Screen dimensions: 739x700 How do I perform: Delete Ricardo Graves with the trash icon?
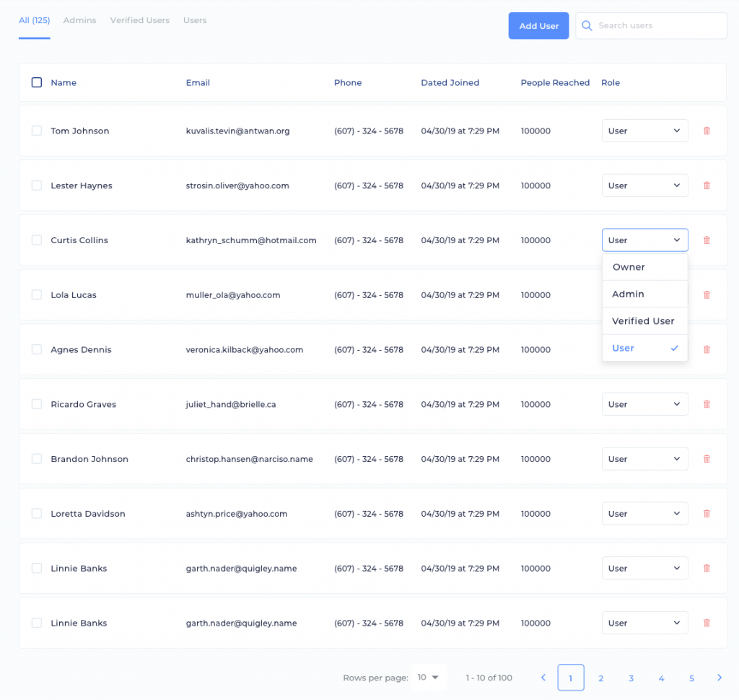point(706,404)
